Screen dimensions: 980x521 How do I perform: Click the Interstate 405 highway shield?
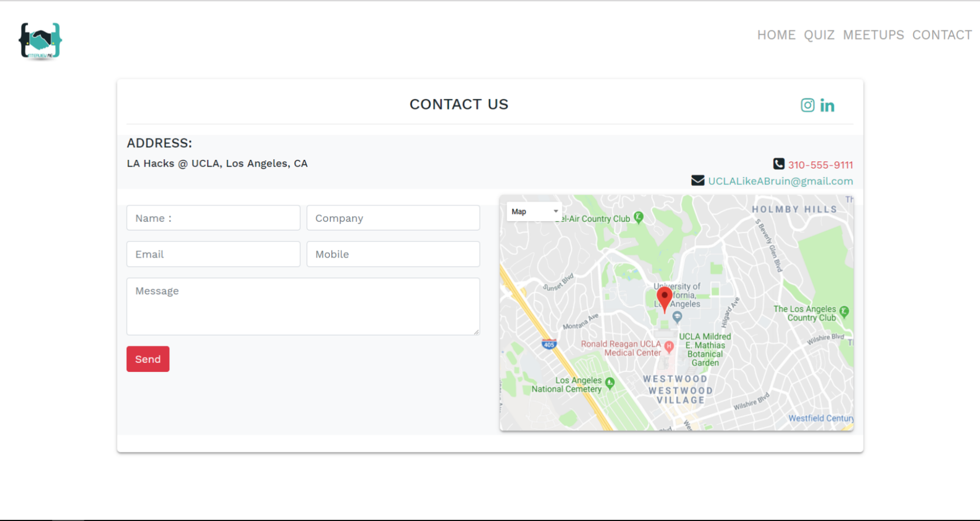tap(549, 344)
